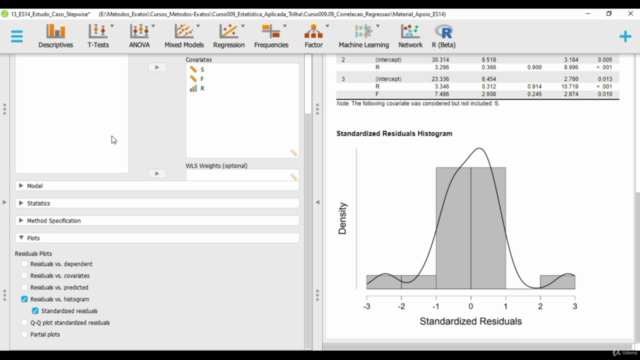Click the Covariates label
This screenshot has height=360, width=640.
click(199, 60)
